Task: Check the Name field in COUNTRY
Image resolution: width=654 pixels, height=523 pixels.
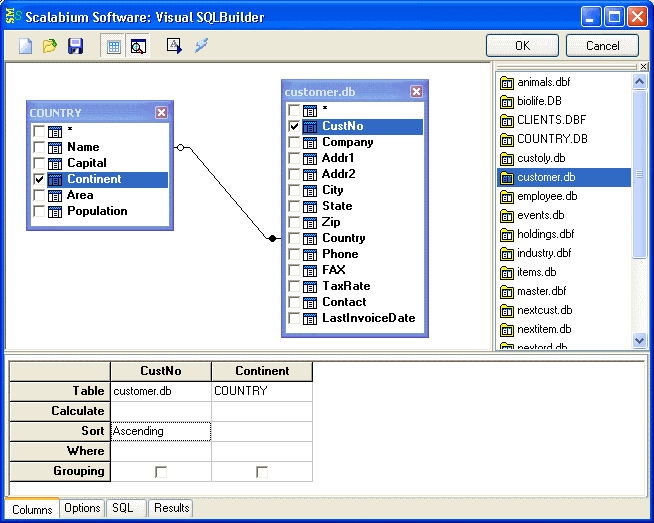Action: click(x=39, y=147)
